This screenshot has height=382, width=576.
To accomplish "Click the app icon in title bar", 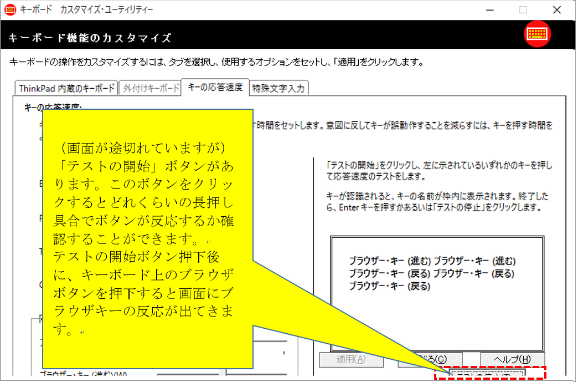I will 10,10.
